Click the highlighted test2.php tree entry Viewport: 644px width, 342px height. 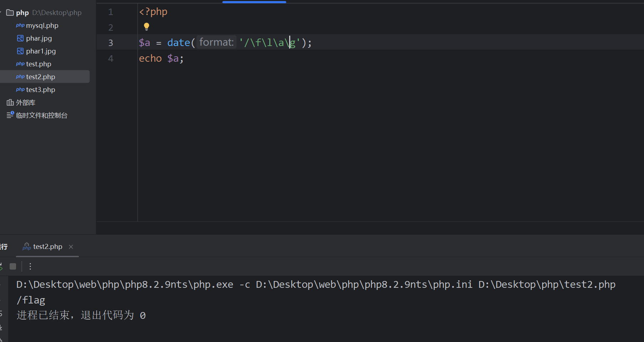[x=40, y=77]
